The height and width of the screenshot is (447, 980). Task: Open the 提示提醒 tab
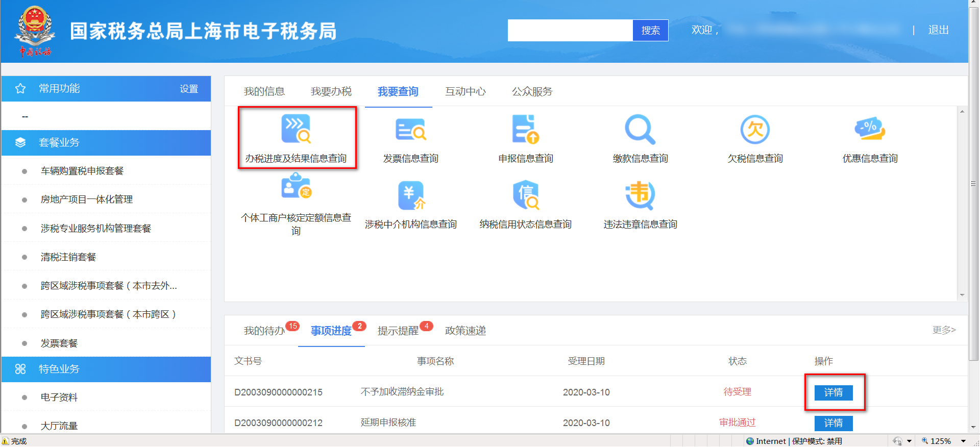tap(398, 331)
